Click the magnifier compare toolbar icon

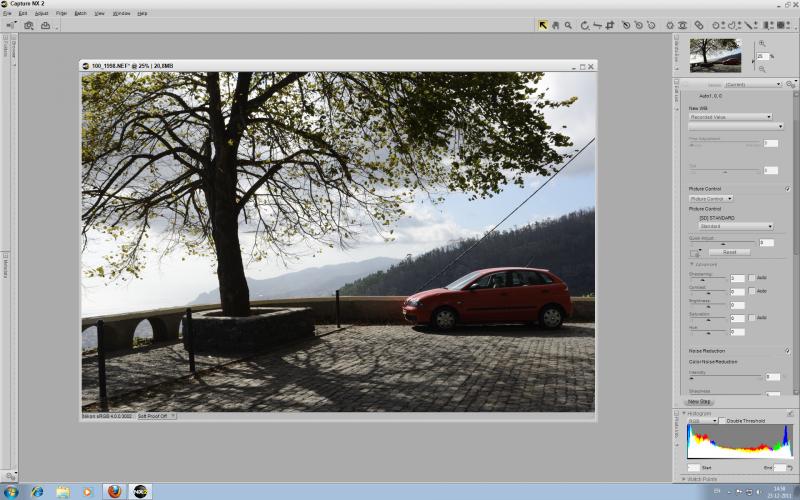pyautogui.click(x=29, y=25)
